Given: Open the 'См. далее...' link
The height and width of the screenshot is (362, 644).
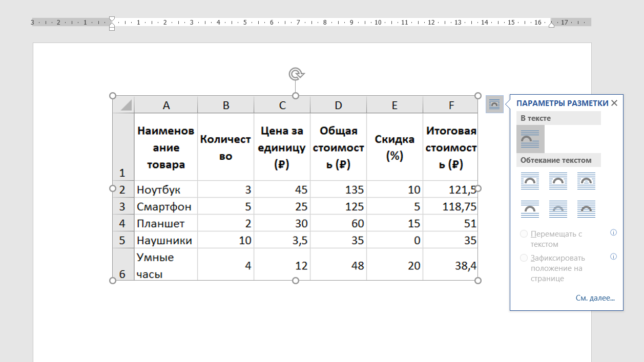Looking at the screenshot, I should (x=595, y=298).
